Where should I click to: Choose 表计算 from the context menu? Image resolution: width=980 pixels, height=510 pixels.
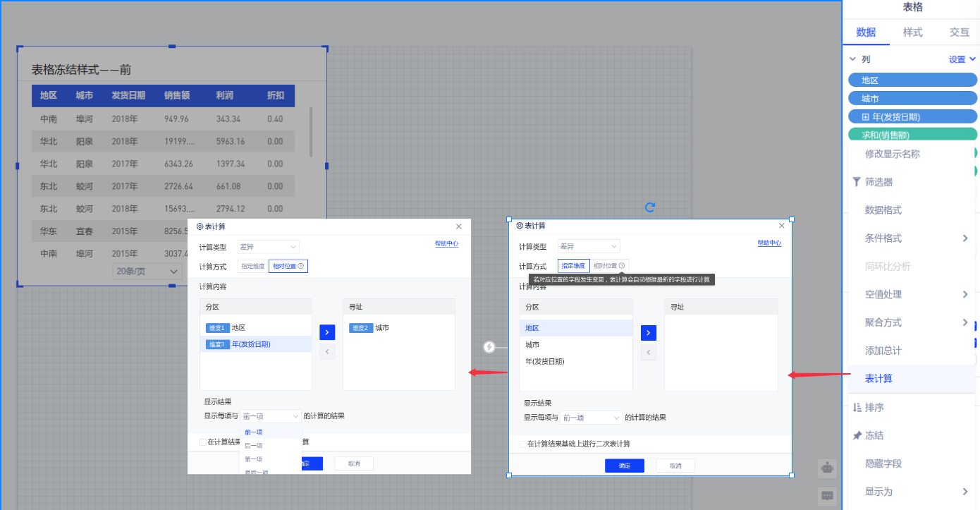[878, 379]
